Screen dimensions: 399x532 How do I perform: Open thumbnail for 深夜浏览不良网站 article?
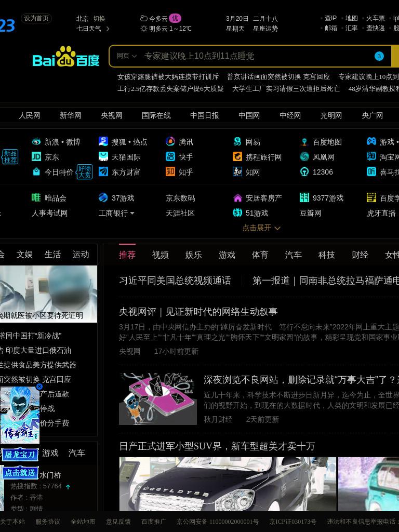click(x=158, y=399)
